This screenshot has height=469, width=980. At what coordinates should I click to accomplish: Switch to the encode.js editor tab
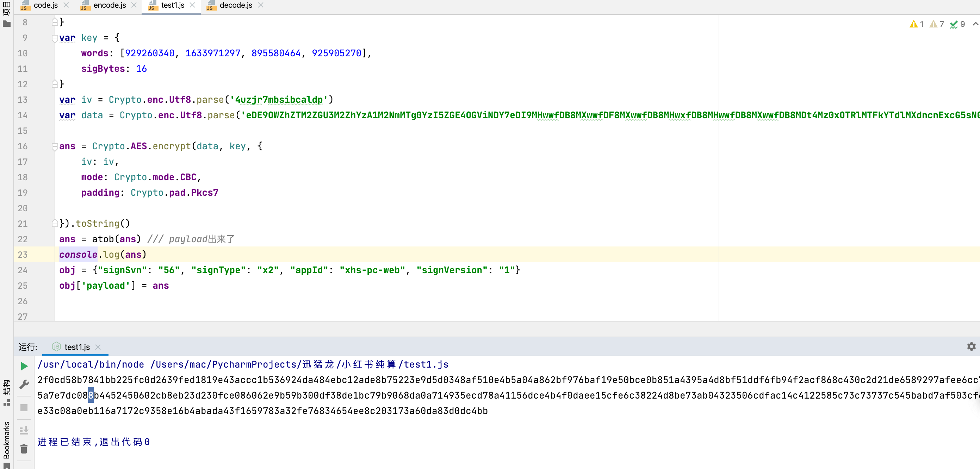109,5
